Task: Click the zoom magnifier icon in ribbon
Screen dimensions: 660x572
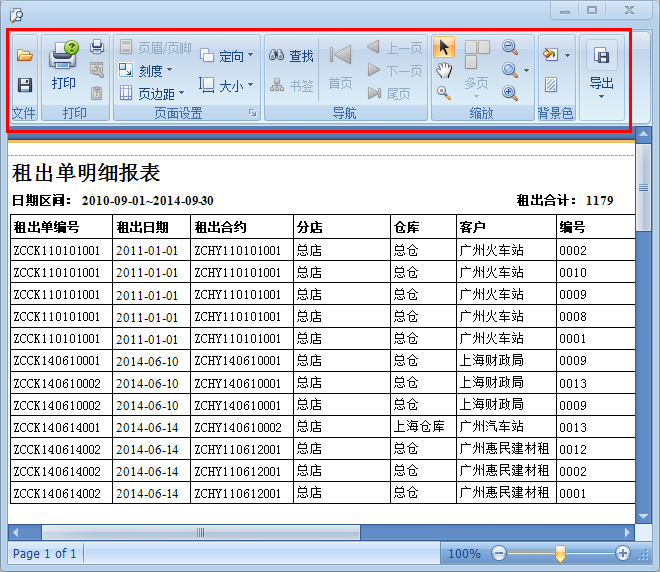Action: coord(510,70)
